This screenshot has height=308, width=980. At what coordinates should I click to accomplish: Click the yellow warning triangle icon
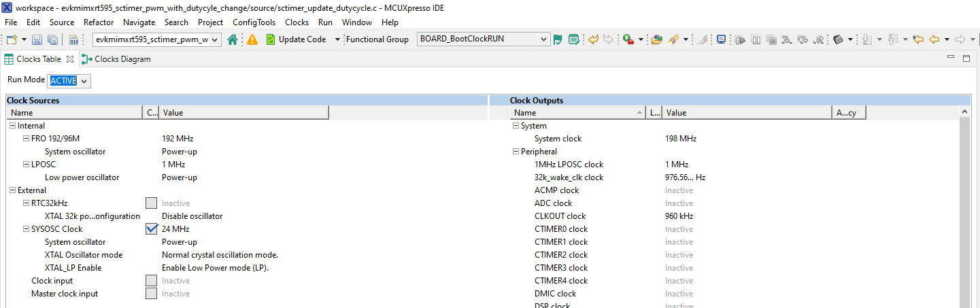[252, 39]
